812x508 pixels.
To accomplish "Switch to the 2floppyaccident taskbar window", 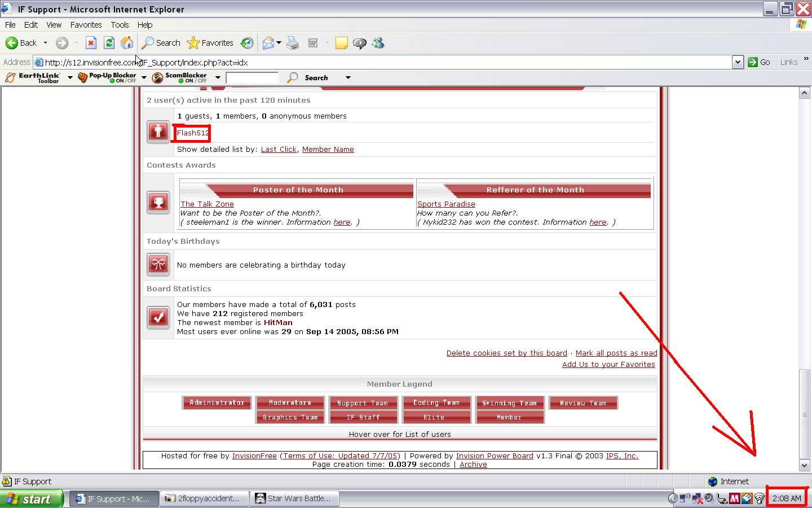I will point(204,498).
